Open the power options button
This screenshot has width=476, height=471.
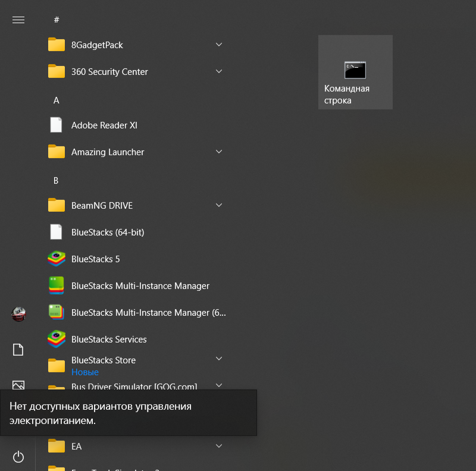pos(18,457)
